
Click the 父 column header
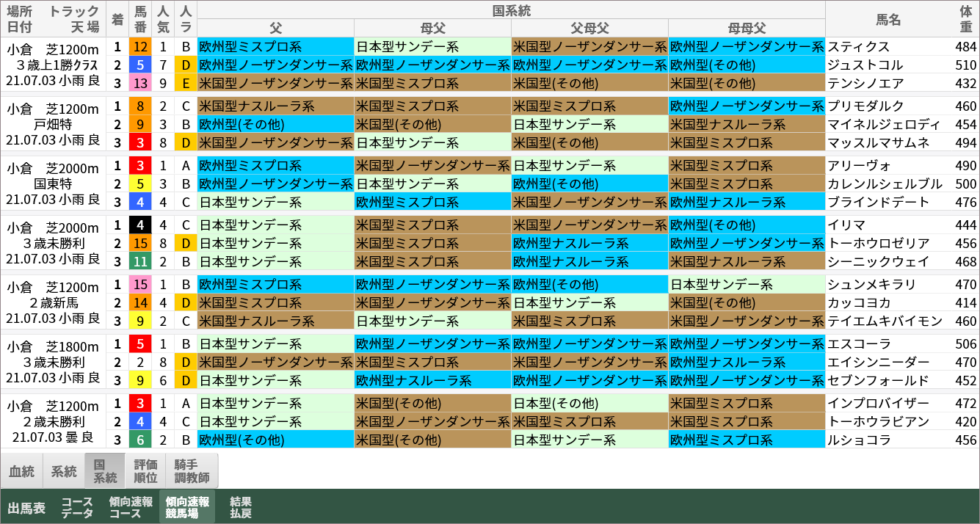276,28
